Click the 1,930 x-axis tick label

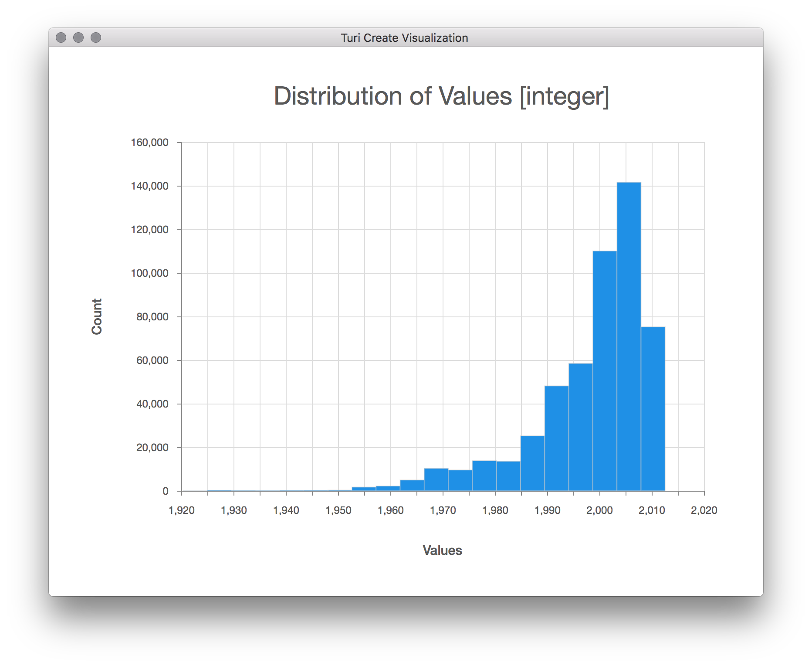pyautogui.click(x=234, y=510)
